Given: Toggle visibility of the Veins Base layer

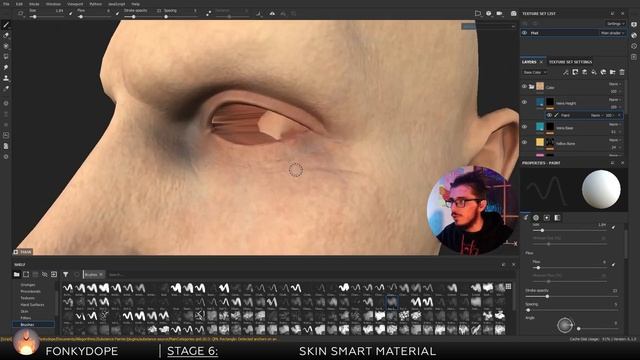Looking at the screenshot, I should [524, 127].
